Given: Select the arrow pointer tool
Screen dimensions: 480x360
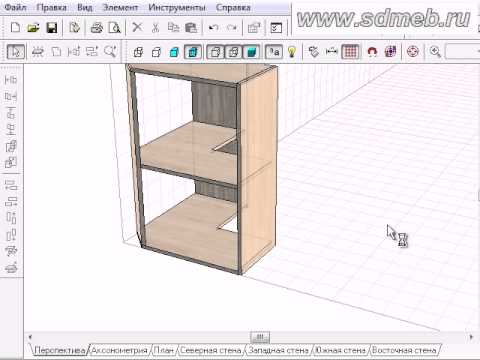Looking at the screenshot, I should pos(16,52).
